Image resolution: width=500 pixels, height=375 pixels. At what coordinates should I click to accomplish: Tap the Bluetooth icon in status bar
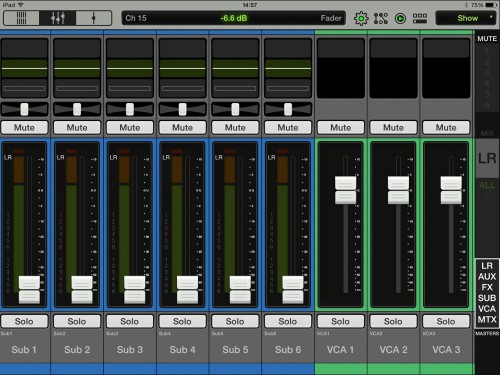467,5
